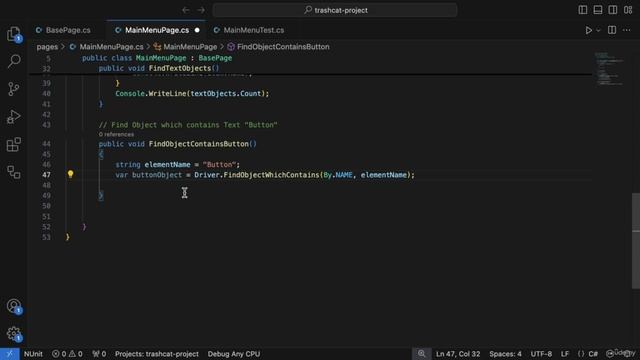Switch to the MainMenuPage.cs tab

click(x=157, y=30)
